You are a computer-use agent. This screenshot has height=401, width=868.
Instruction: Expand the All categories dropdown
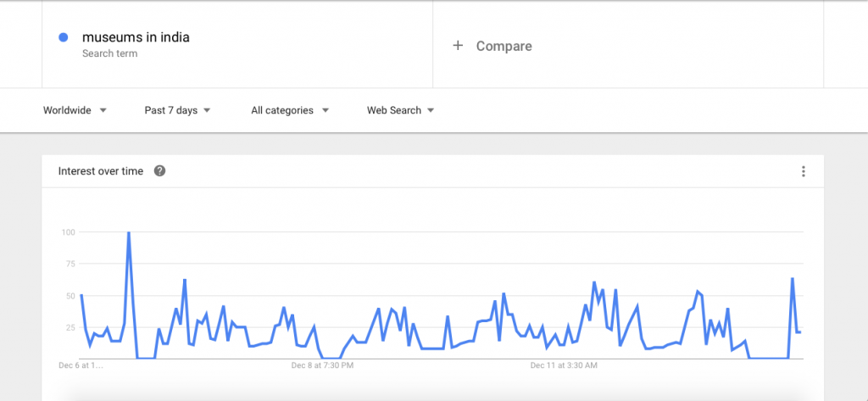290,110
